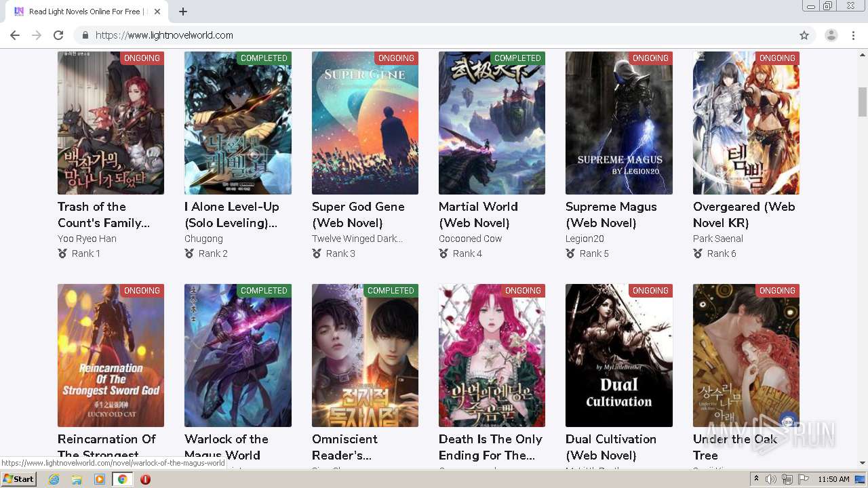
Task: Open File Explorer from the taskbar
Action: tap(77, 479)
